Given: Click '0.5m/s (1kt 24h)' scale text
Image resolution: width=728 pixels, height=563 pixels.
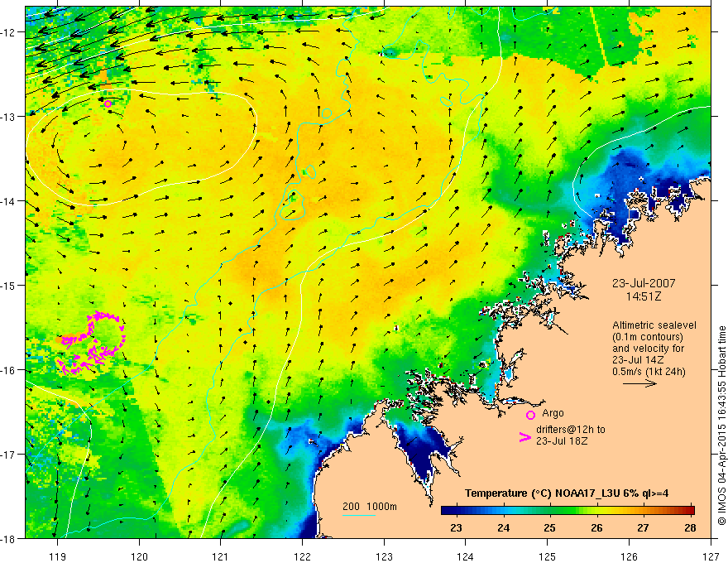Looking at the screenshot, I should [x=649, y=371].
